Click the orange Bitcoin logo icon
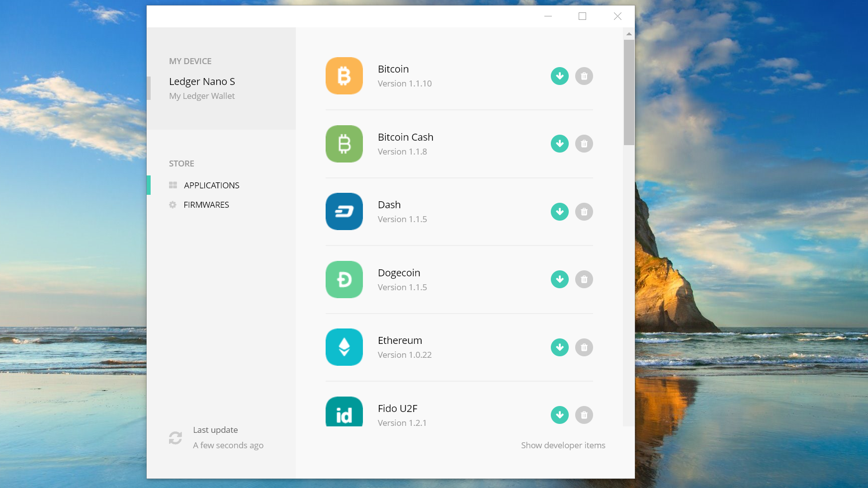This screenshot has width=868, height=488. coord(344,76)
